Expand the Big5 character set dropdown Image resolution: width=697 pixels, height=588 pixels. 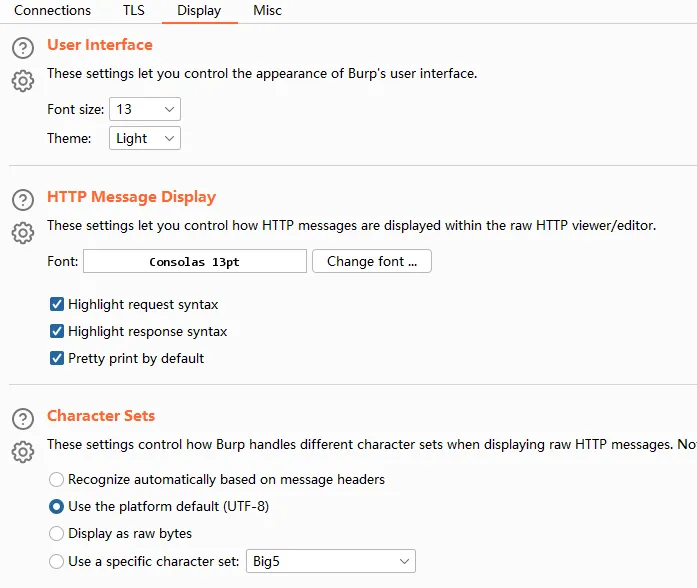tap(330, 561)
